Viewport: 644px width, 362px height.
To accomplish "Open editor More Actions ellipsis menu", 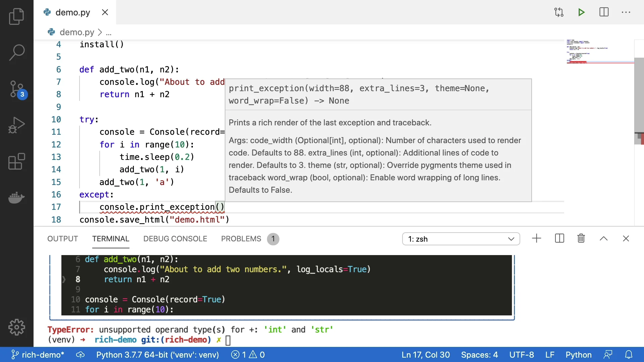I will tap(626, 12).
